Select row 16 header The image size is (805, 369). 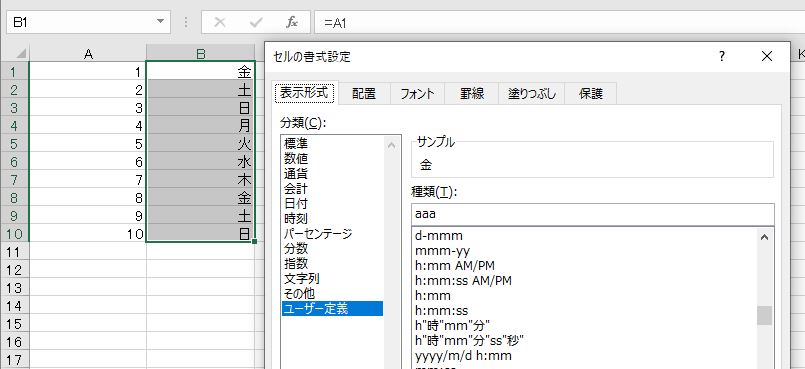(x=14, y=342)
